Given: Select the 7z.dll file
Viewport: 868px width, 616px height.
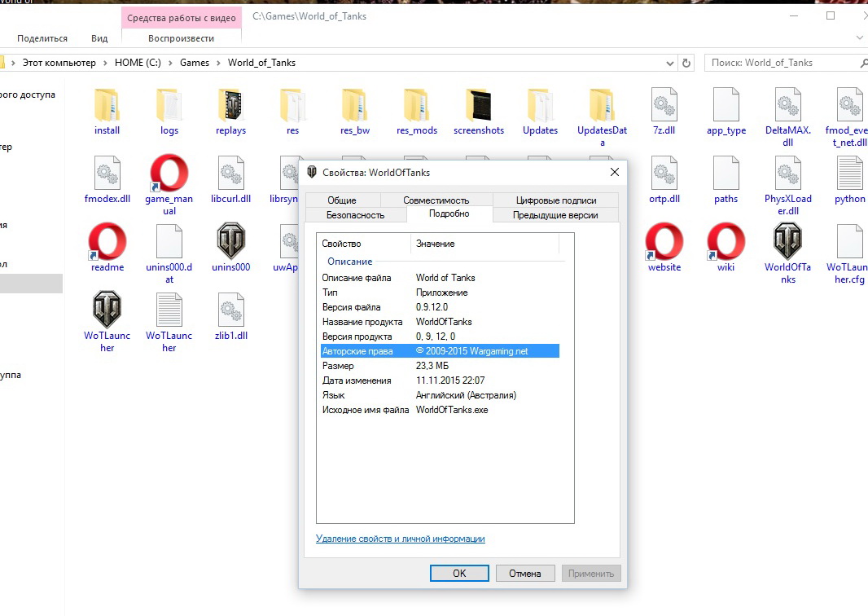Looking at the screenshot, I should point(664,106).
